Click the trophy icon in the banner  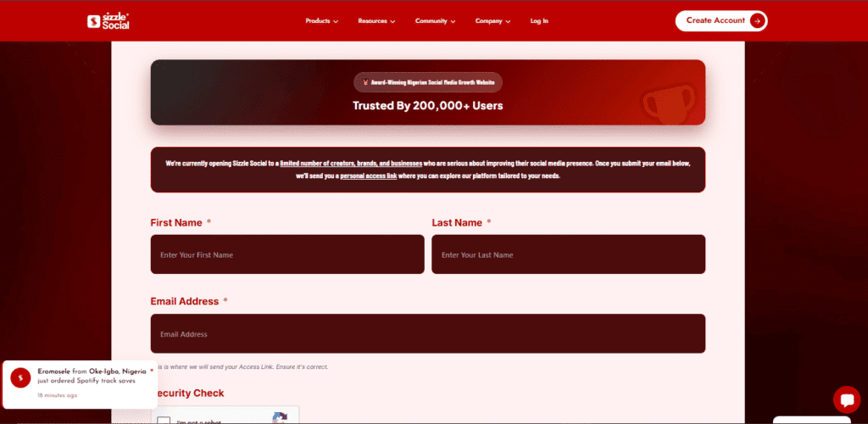668,103
